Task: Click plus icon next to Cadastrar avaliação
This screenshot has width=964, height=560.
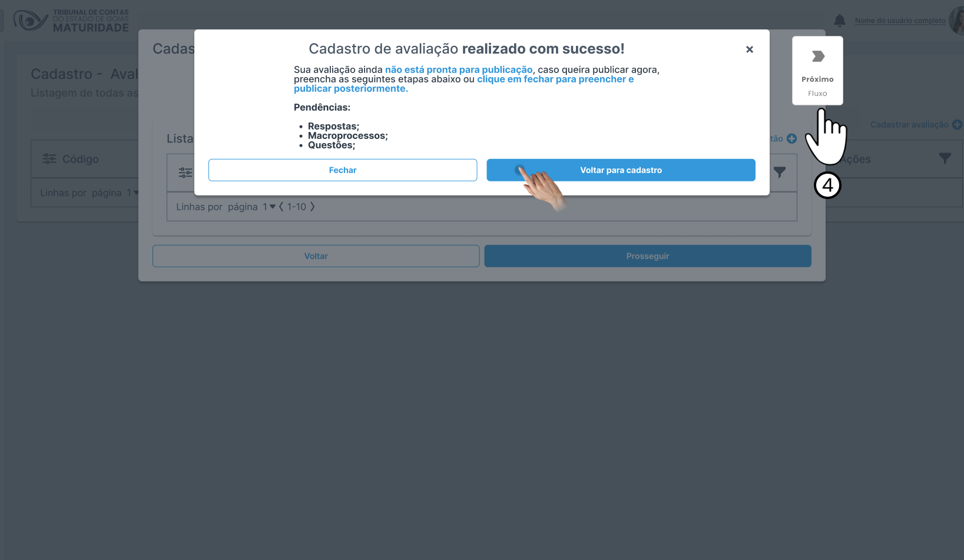Action: pyautogui.click(x=957, y=125)
